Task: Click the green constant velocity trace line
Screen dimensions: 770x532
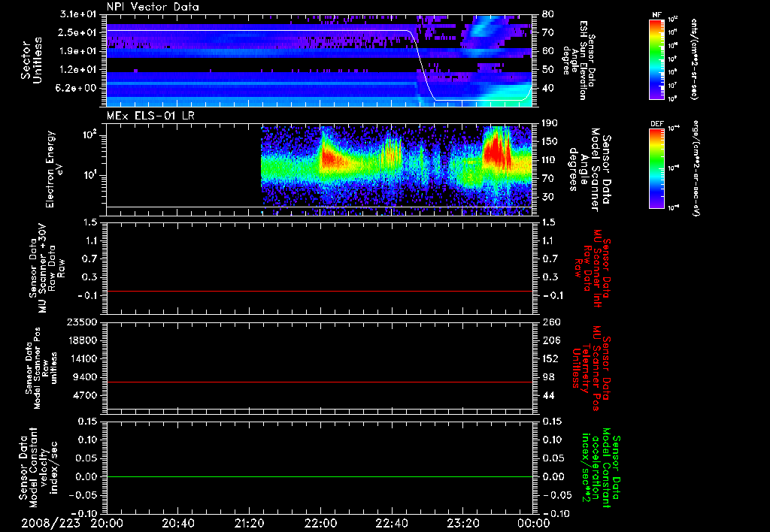Action: [x=320, y=476]
